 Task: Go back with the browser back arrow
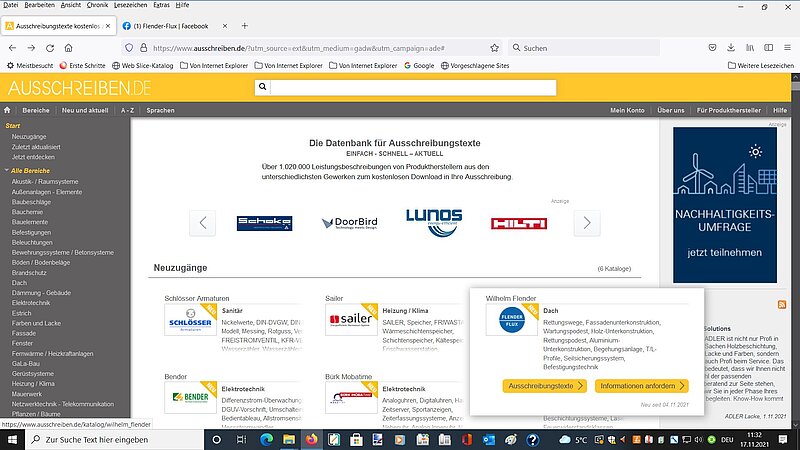point(12,48)
